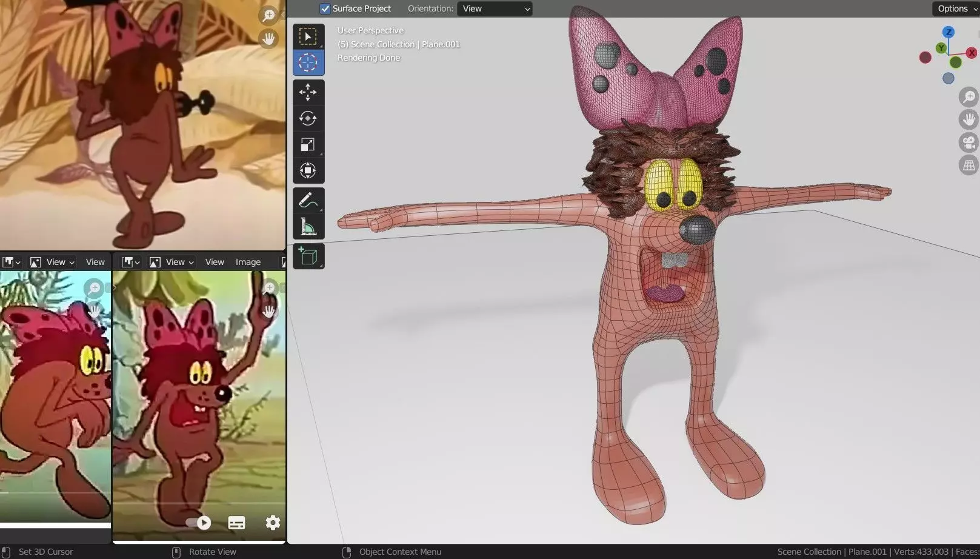Open editor type dropdown above waving character image
The height and width of the screenshot is (559, 980).
[x=131, y=262]
